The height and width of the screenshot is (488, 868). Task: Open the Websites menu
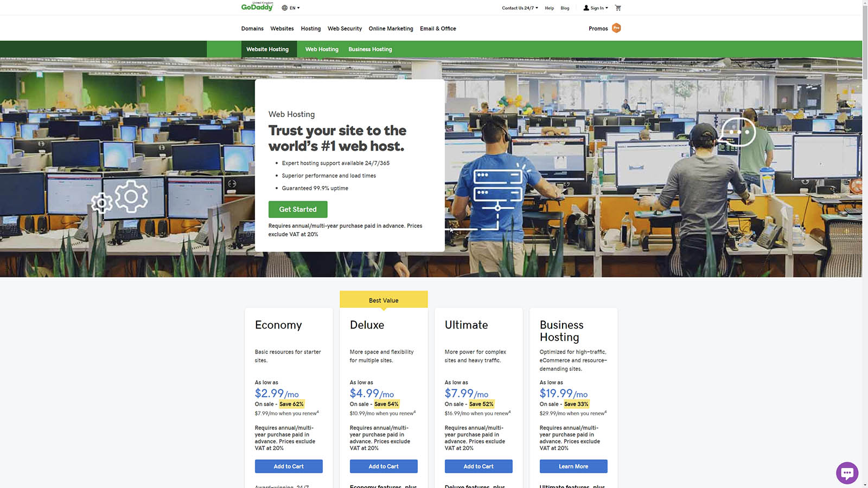tap(282, 29)
